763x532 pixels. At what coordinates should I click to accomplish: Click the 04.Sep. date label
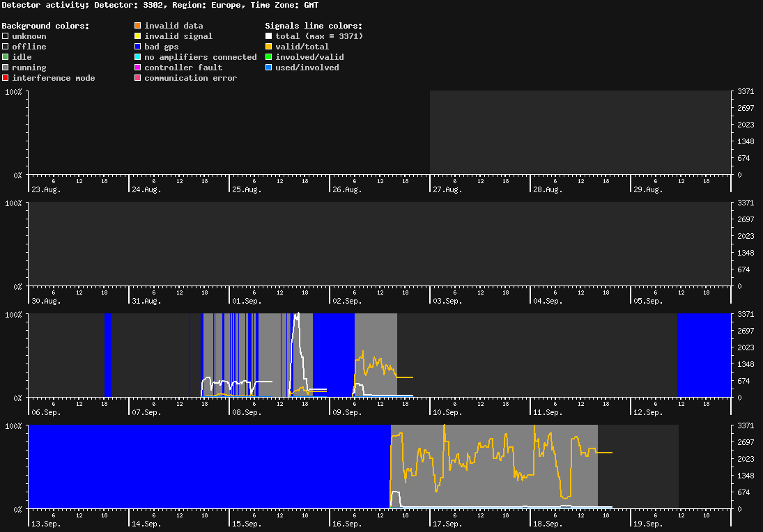pos(548,301)
